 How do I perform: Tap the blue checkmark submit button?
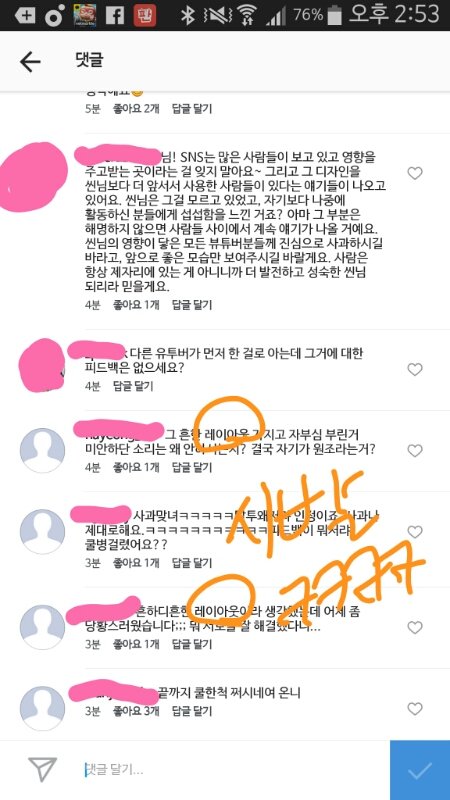click(x=420, y=770)
